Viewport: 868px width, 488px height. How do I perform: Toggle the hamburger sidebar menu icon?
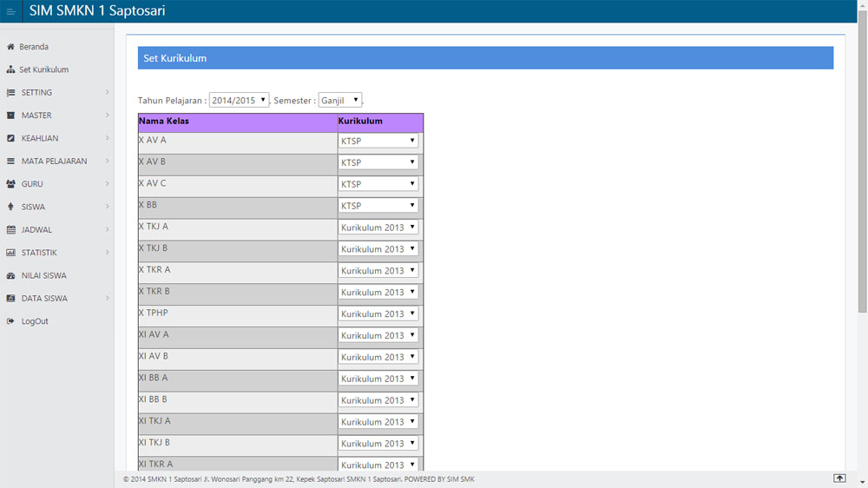pyautogui.click(x=11, y=11)
